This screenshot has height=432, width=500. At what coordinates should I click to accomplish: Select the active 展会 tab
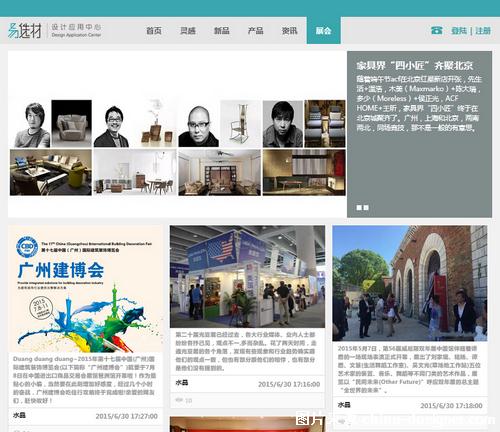[x=324, y=30]
